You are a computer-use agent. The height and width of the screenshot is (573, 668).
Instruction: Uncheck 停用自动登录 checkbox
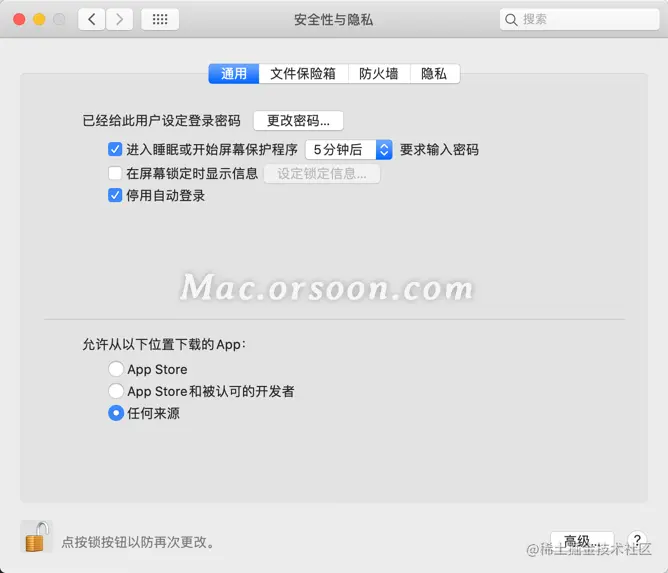click(x=115, y=196)
